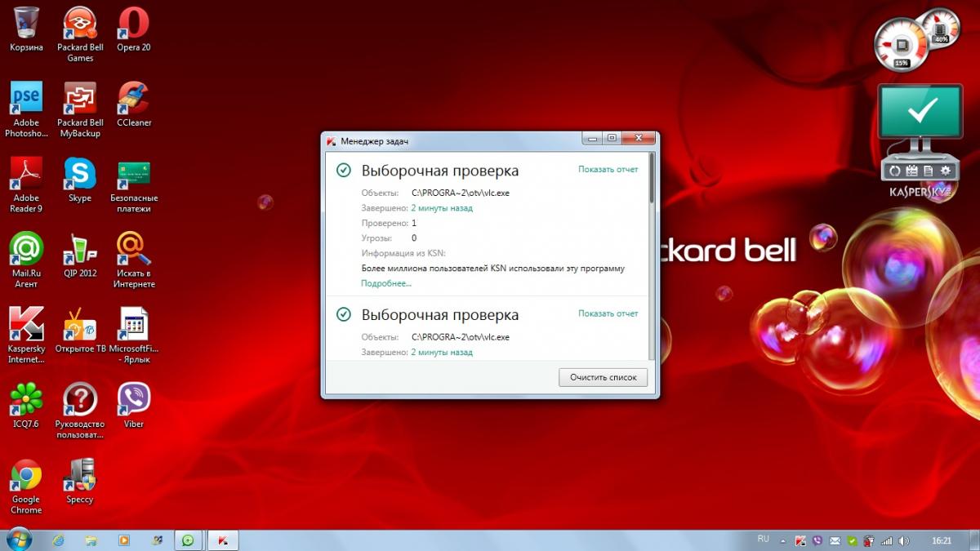
Task: Launch ICQ7.6 desktop shortcut
Action: 26,405
